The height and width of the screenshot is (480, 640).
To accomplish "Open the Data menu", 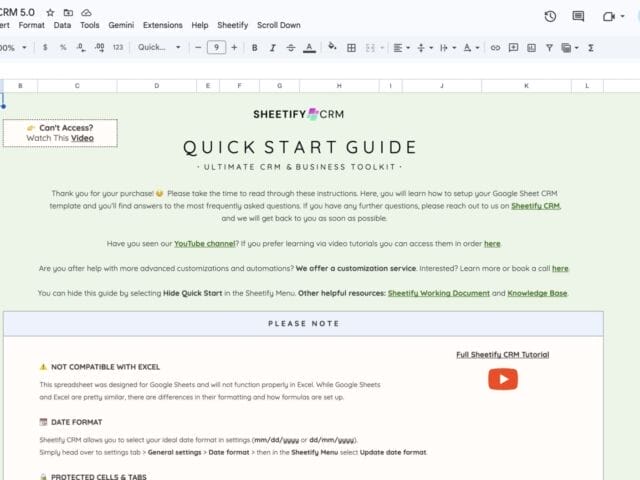I will coord(62,25).
